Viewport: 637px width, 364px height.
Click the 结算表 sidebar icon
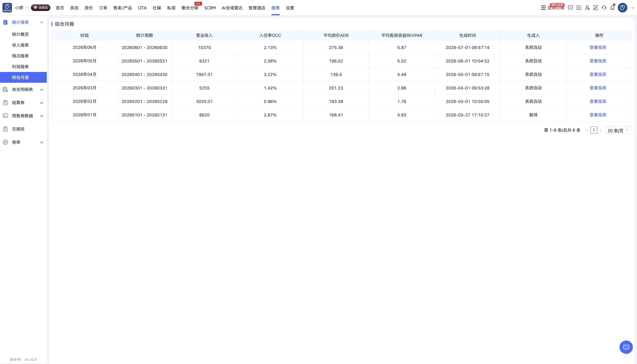tap(5, 103)
